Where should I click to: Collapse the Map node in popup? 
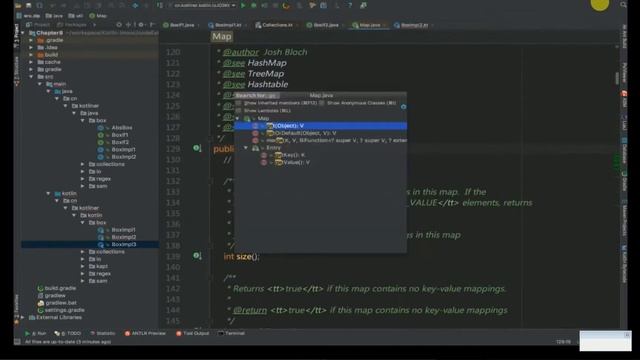(x=238, y=118)
